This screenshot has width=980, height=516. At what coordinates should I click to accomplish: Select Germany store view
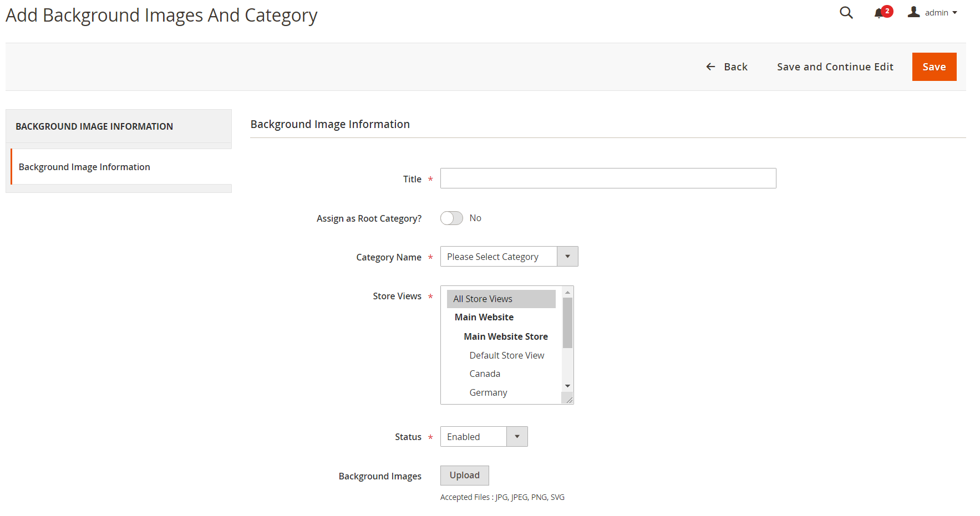(488, 392)
